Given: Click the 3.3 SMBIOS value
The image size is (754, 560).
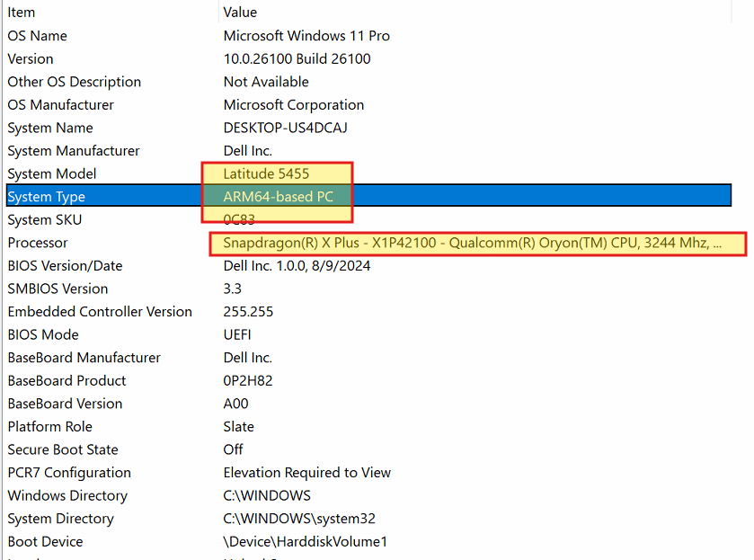Looking at the screenshot, I should pos(232,289).
